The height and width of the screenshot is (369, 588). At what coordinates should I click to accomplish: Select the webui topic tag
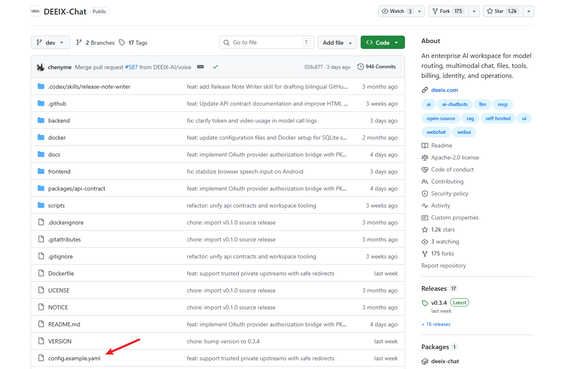[464, 132]
